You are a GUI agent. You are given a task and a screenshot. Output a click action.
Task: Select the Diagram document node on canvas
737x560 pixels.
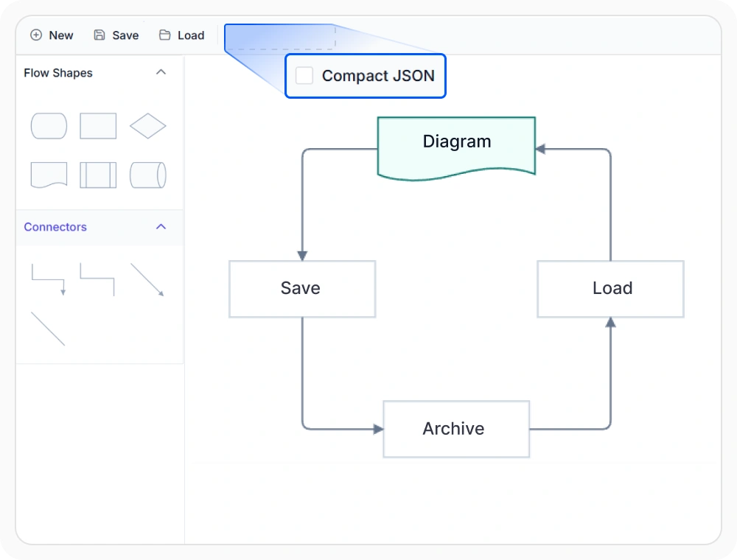[456, 148]
